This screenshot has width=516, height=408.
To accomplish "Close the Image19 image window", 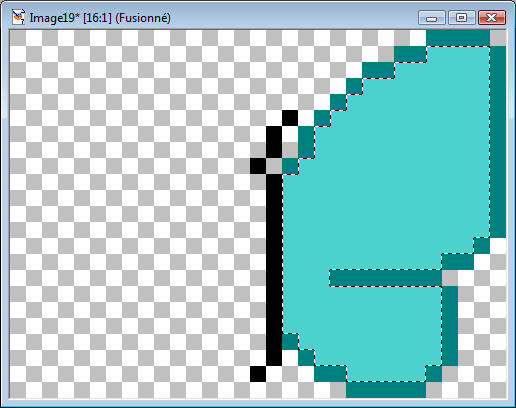I will pyautogui.click(x=492, y=17).
